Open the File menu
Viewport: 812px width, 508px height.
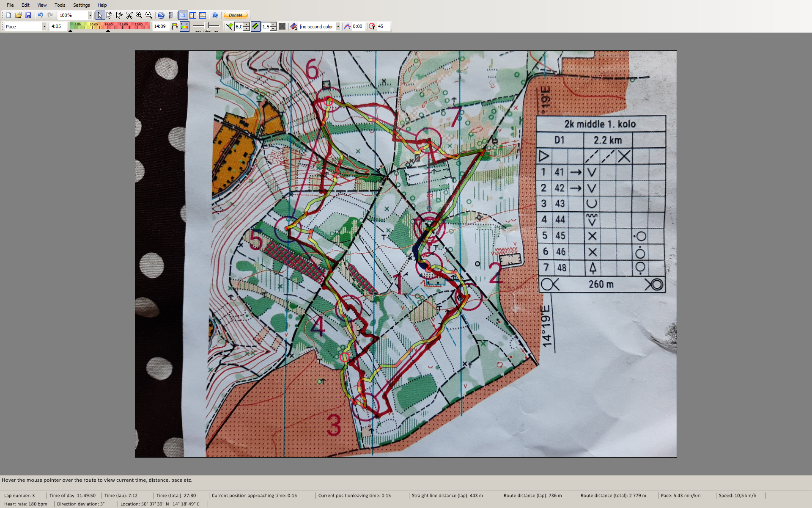(10, 5)
